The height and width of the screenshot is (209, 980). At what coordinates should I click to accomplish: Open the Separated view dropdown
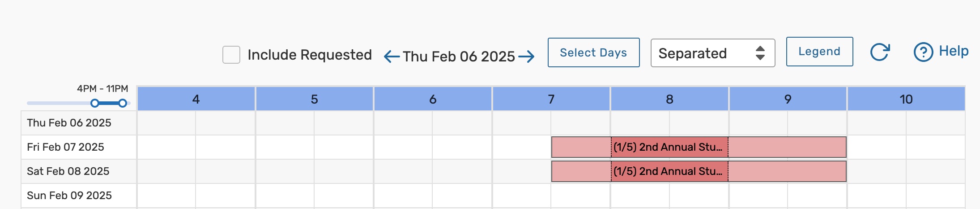pos(712,53)
